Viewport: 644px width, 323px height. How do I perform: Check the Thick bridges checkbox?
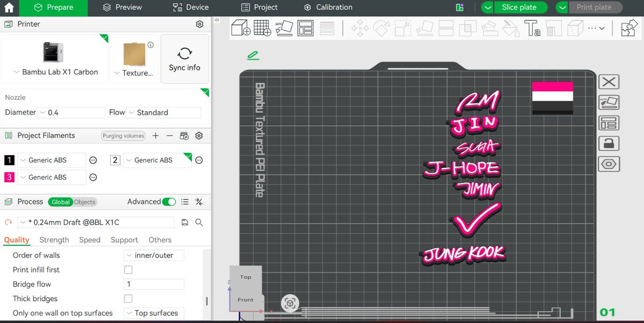(128, 299)
